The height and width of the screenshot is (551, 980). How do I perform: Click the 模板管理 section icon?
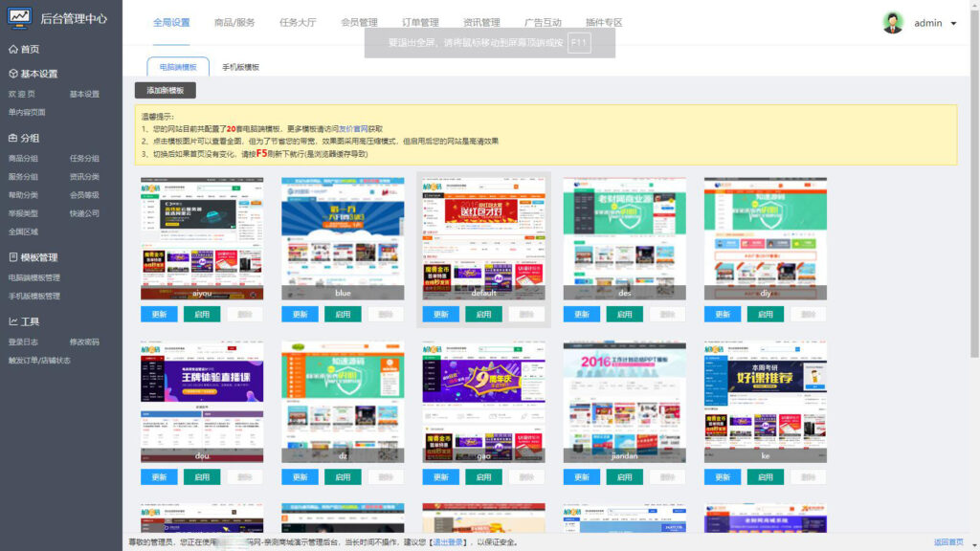tap(13, 254)
